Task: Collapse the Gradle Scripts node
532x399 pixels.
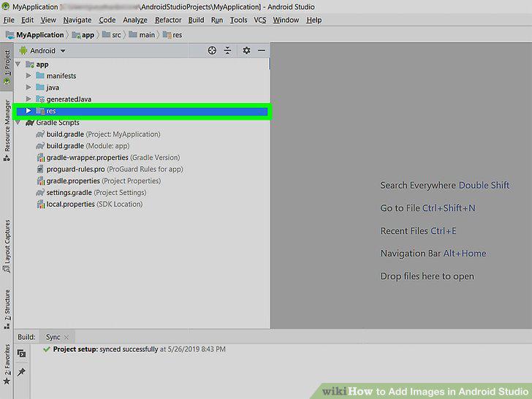Action: point(18,123)
